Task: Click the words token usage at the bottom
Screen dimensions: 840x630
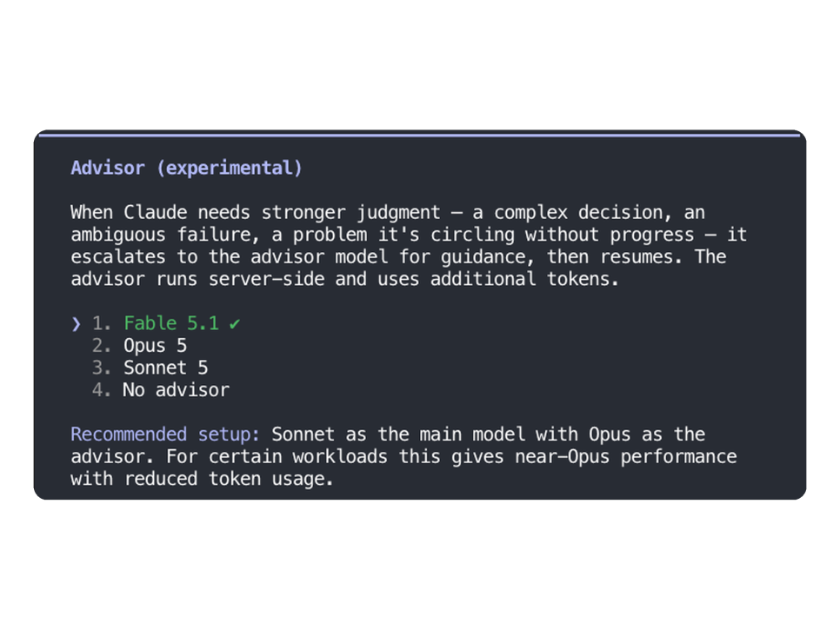Action: (270, 479)
